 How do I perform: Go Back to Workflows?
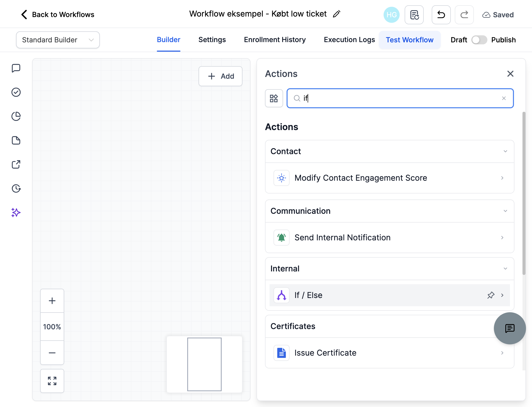point(58,15)
